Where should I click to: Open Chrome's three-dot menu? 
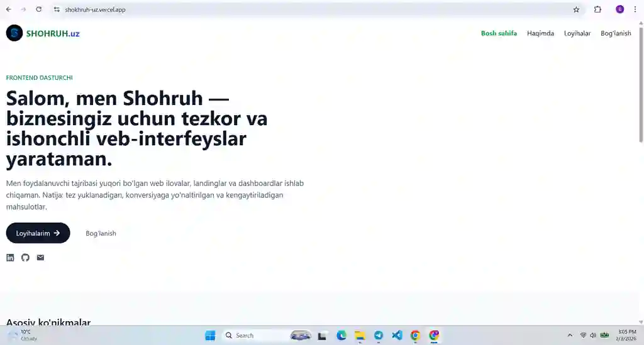tap(635, 9)
